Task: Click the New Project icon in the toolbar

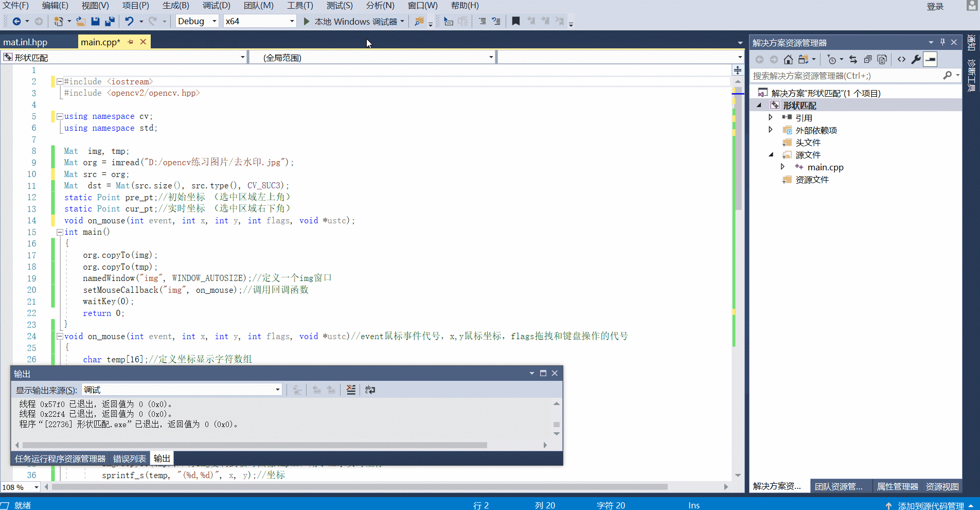Action: coord(58,21)
